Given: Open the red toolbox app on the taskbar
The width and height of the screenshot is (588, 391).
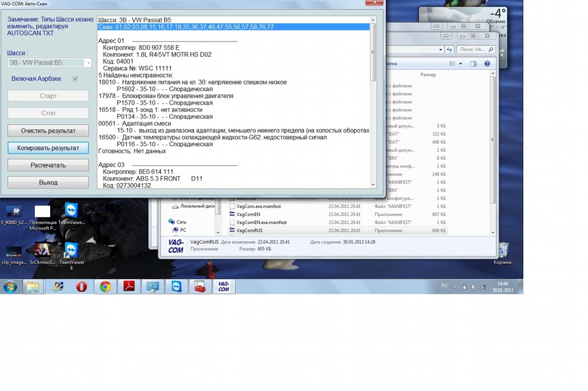Looking at the screenshot, I should click(x=200, y=287).
